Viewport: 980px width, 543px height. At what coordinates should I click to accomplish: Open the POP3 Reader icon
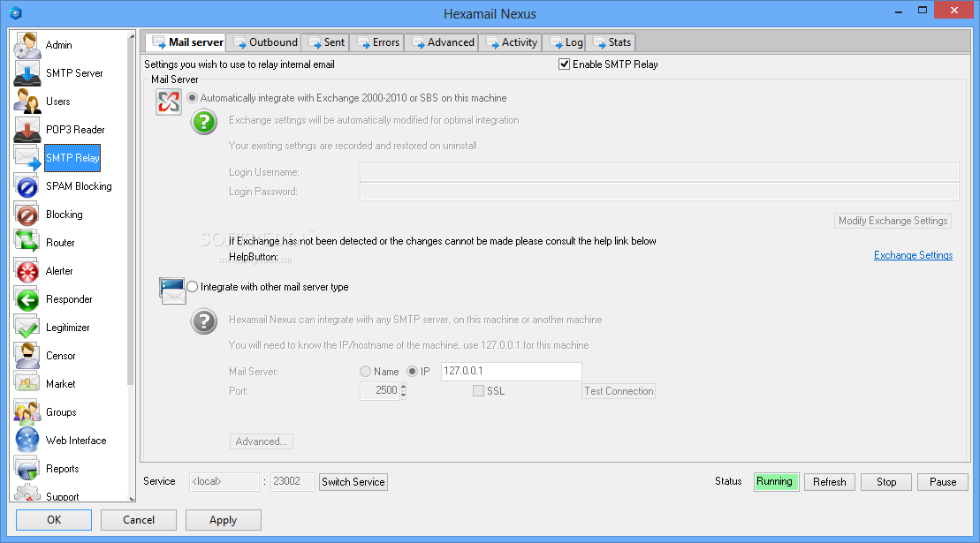[27, 130]
